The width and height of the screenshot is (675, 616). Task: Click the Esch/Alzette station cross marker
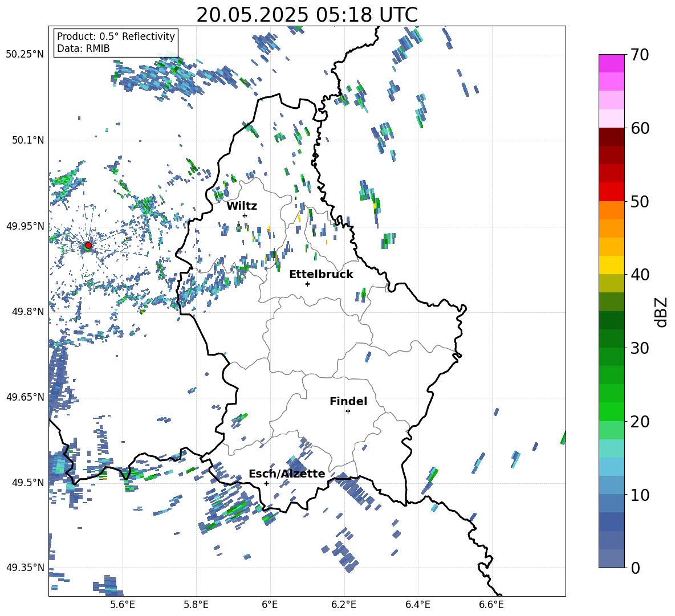click(x=266, y=483)
